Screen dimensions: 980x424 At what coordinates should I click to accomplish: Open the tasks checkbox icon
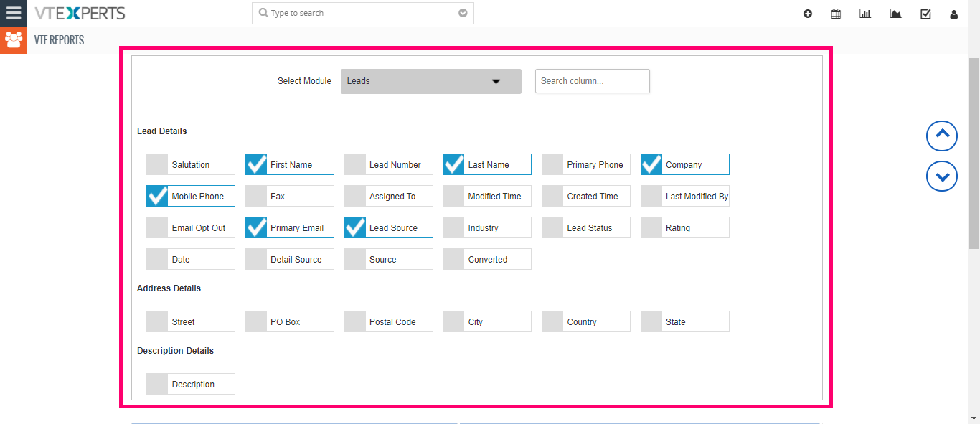coord(925,14)
